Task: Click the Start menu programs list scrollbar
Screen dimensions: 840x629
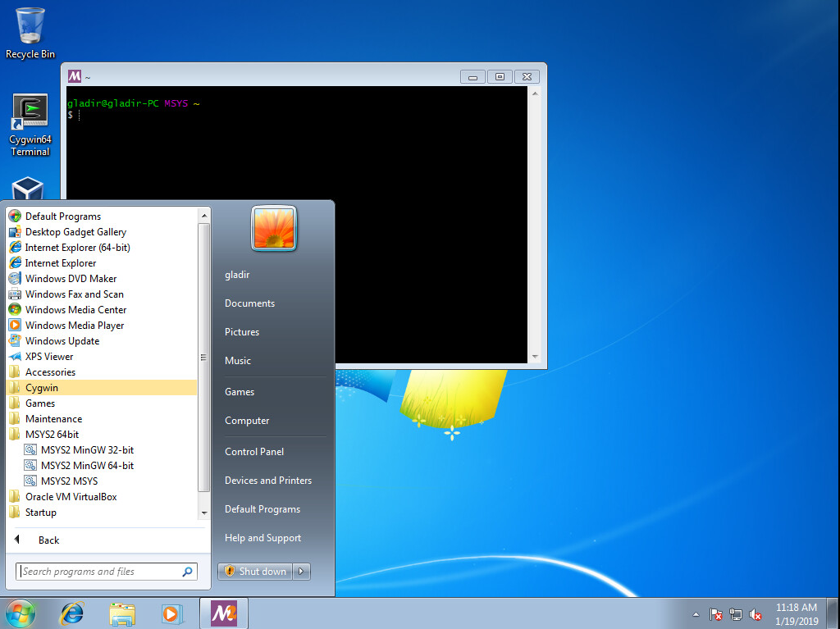Action: click(204, 357)
